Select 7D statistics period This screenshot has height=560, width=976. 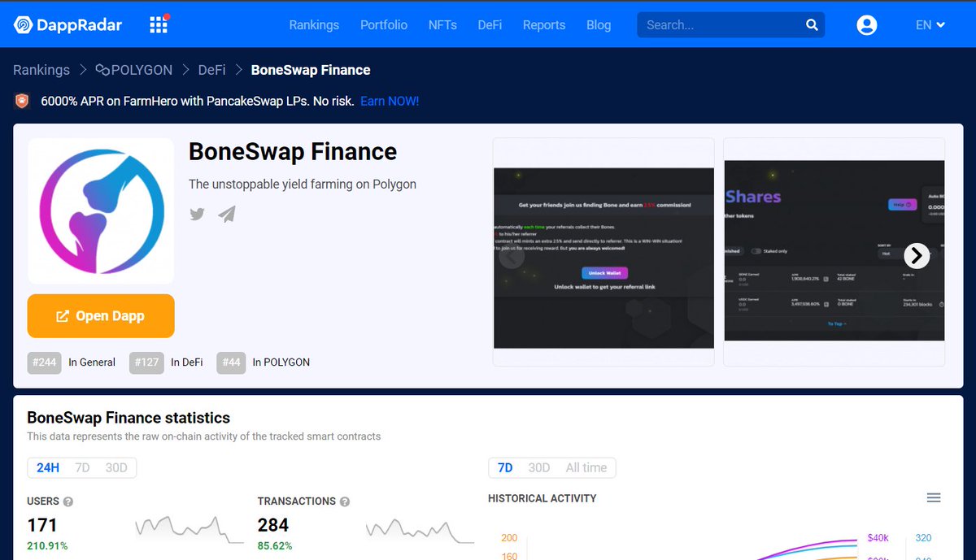pos(82,467)
